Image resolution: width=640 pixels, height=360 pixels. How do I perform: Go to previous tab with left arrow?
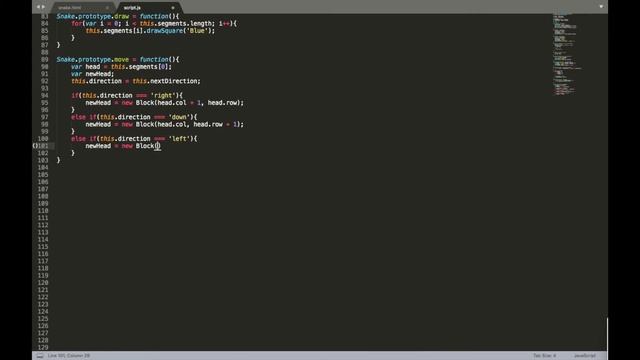point(38,7)
